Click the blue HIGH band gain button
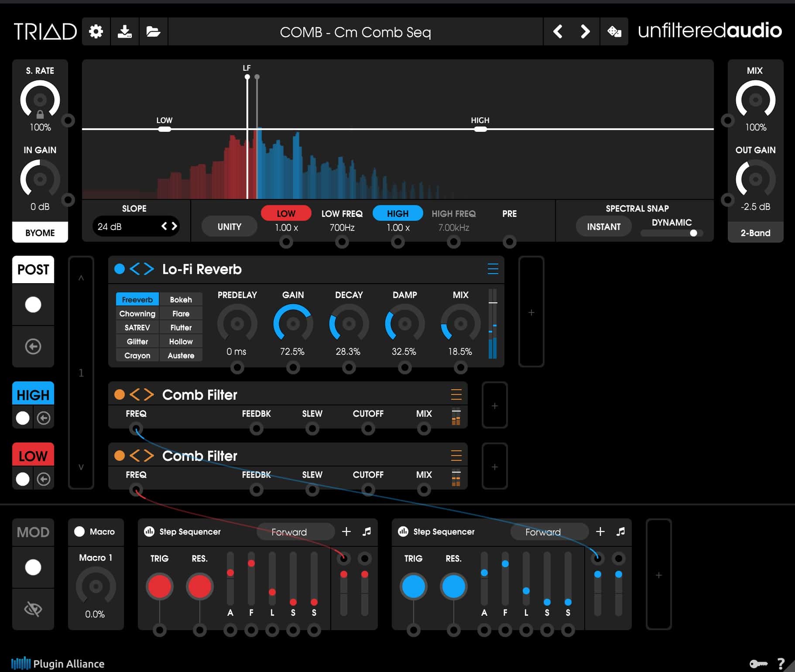Screen dimensions: 795x672 398,213
